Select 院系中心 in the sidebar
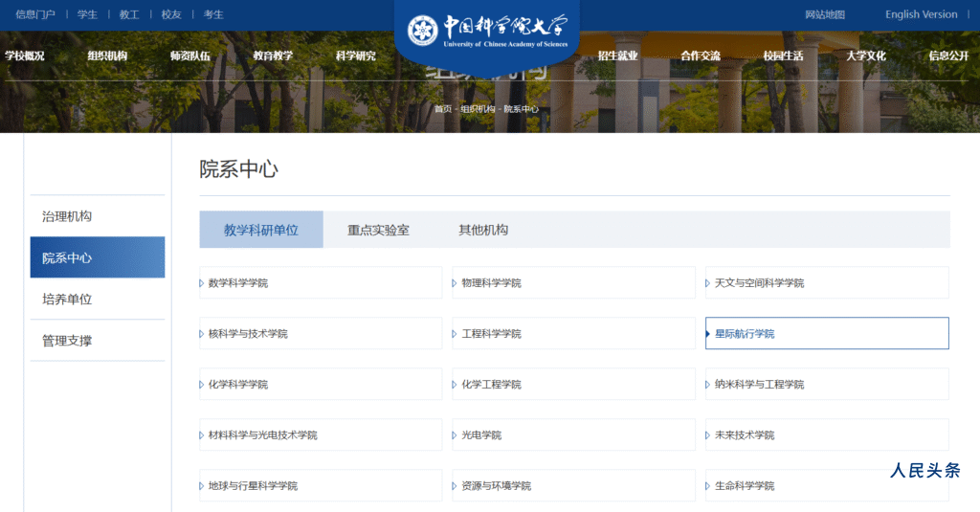The width and height of the screenshot is (980, 512). (x=98, y=257)
